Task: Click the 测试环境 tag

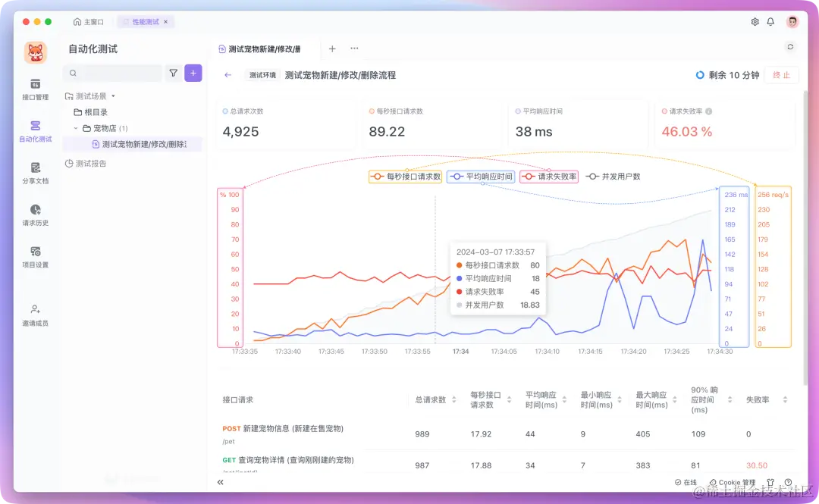Action: (x=262, y=75)
